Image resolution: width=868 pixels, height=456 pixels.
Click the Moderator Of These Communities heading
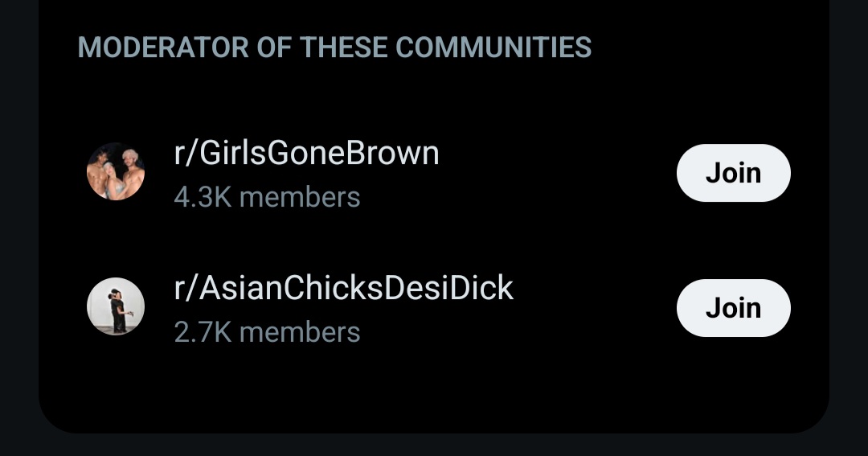click(335, 47)
